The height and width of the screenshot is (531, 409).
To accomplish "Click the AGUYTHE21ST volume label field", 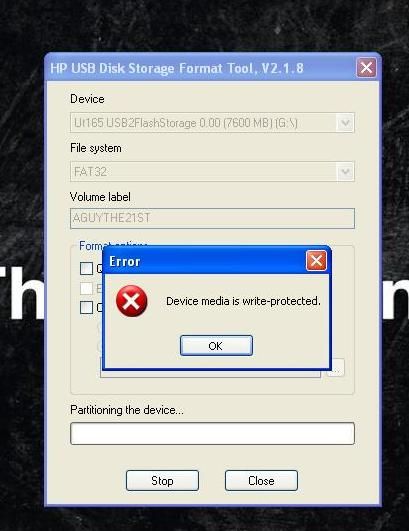I will (x=212, y=218).
